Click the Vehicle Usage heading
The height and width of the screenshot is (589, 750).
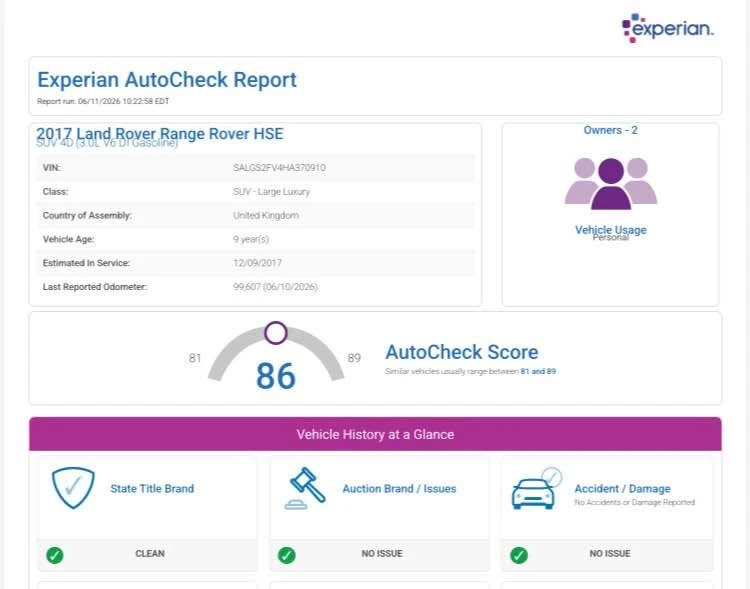(x=611, y=230)
